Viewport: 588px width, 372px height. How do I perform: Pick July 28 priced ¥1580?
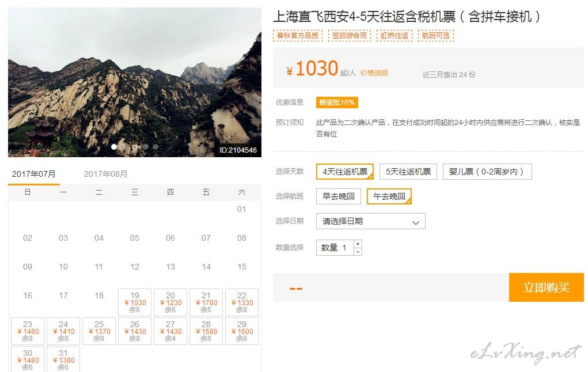coord(206,331)
